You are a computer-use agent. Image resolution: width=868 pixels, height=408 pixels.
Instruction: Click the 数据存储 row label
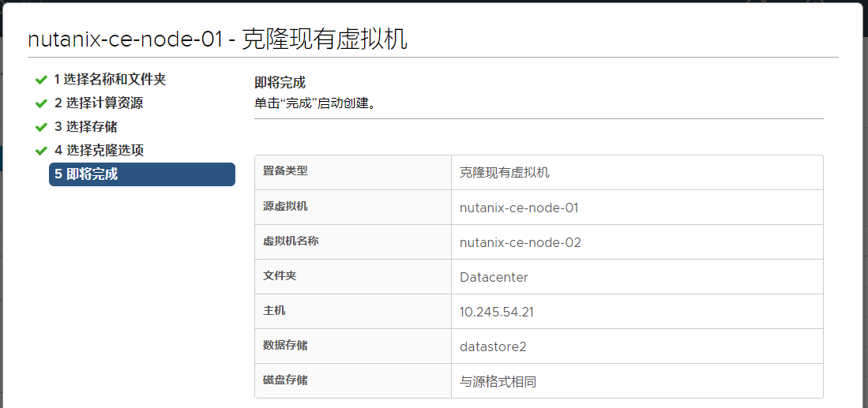click(x=285, y=345)
